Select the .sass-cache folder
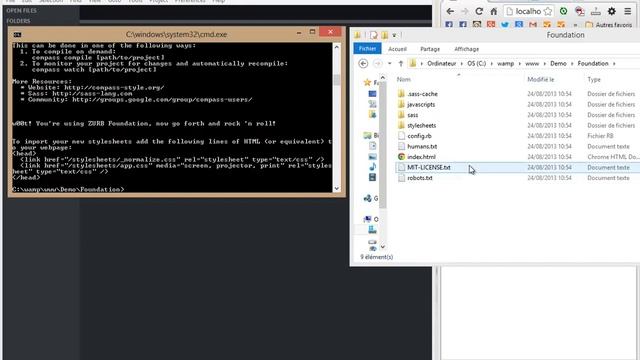Image resolution: width=640 pixels, height=360 pixels. pos(422,94)
